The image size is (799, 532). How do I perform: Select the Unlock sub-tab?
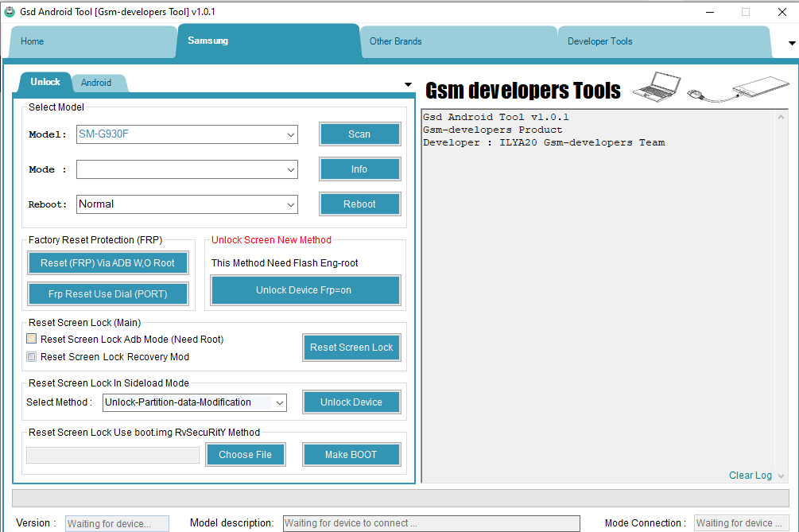pyautogui.click(x=45, y=82)
